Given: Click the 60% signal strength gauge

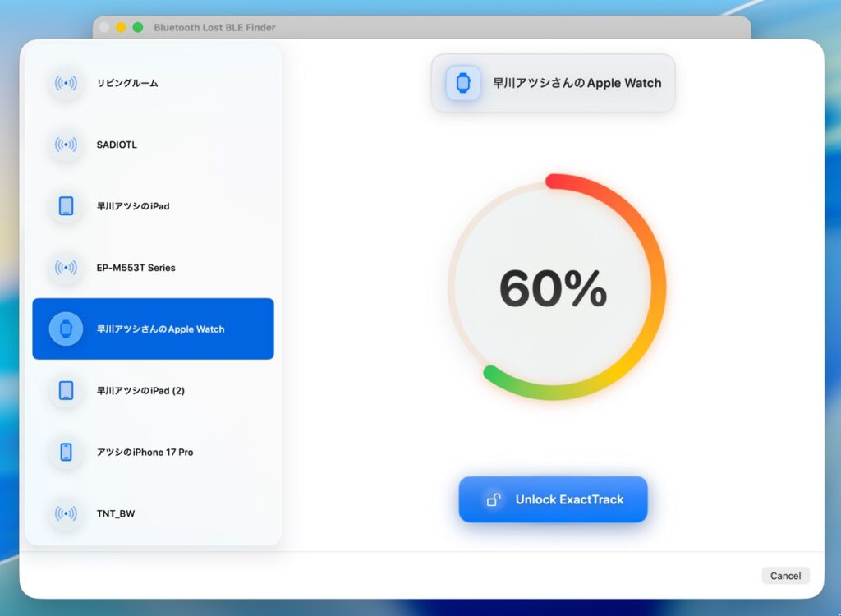Looking at the screenshot, I should point(554,287).
